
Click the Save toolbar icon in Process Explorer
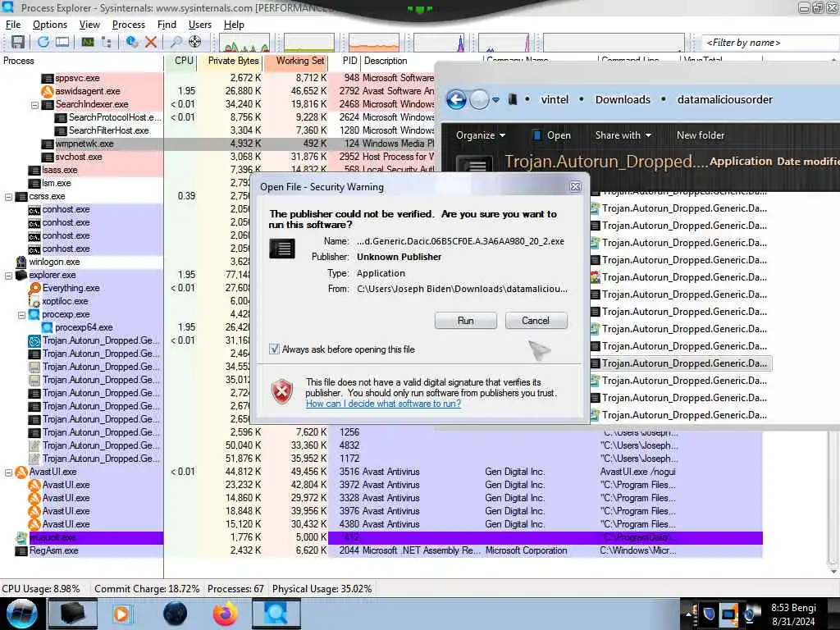click(x=18, y=43)
